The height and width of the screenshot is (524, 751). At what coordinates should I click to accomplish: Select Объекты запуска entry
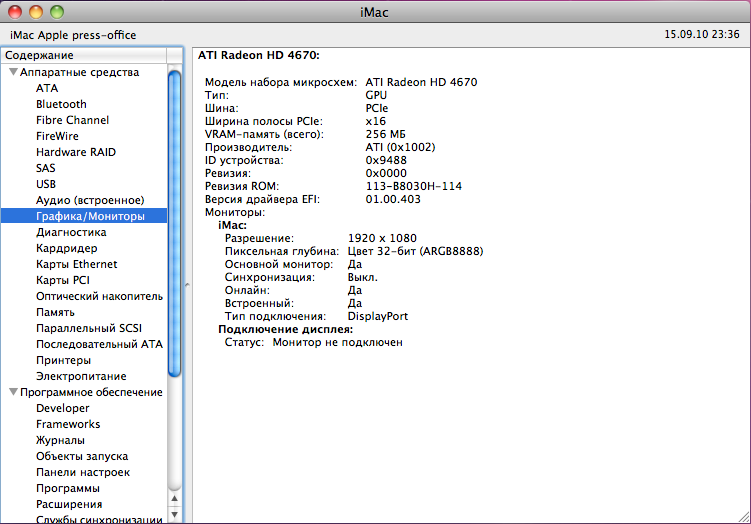[82, 456]
